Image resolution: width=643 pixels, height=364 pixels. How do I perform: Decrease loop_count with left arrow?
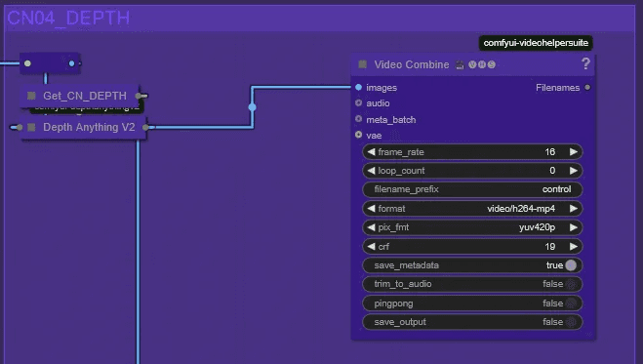[x=371, y=171]
